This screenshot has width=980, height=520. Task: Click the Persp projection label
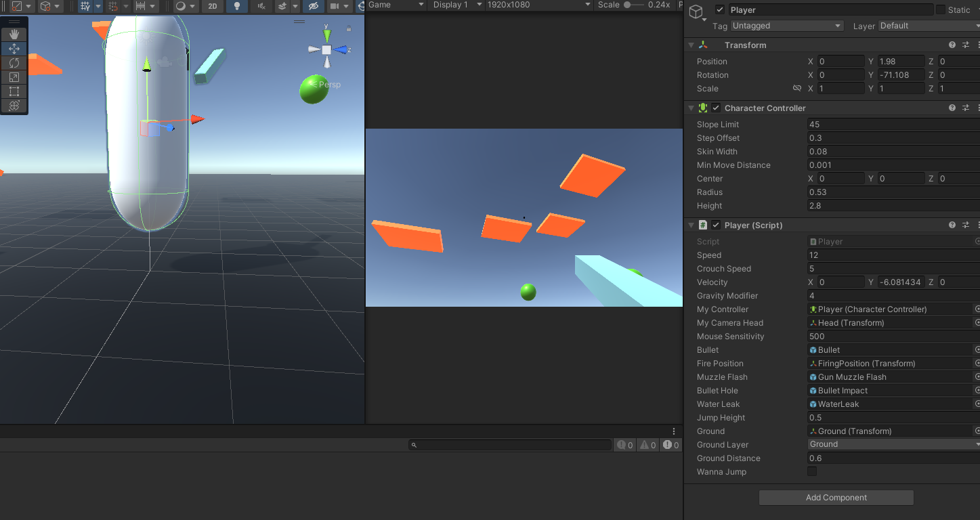coord(330,85)
